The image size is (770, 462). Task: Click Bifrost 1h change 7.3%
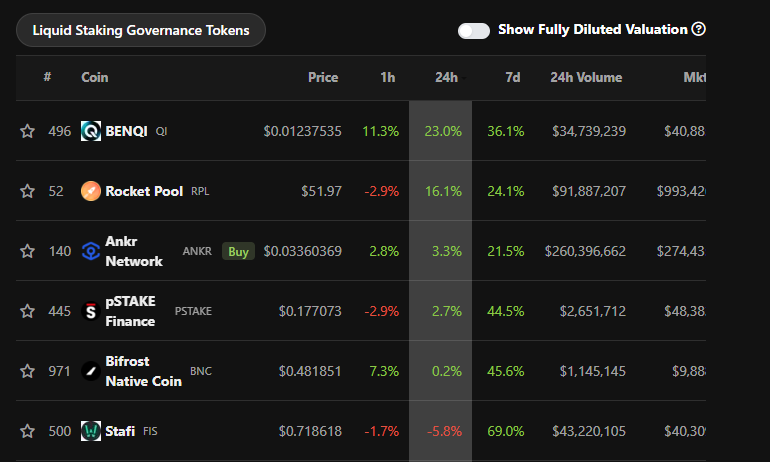(x=384, y=371)
